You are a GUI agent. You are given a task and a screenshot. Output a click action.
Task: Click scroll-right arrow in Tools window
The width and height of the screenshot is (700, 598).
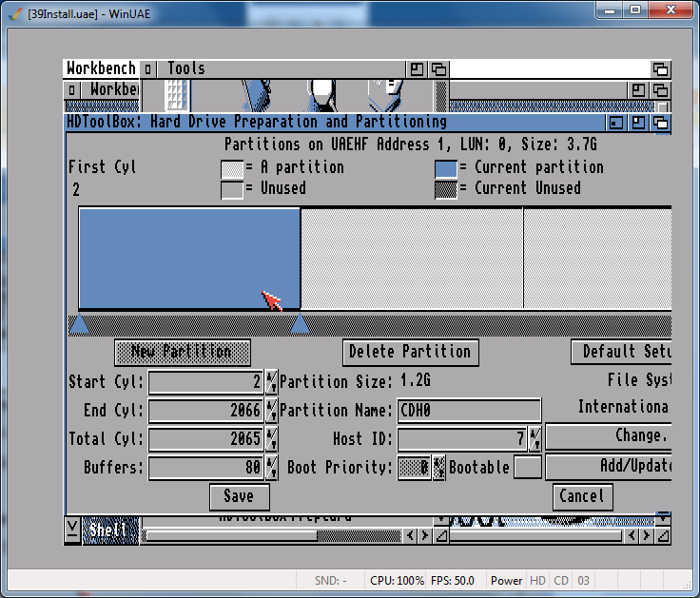click(x=425, y=535)
